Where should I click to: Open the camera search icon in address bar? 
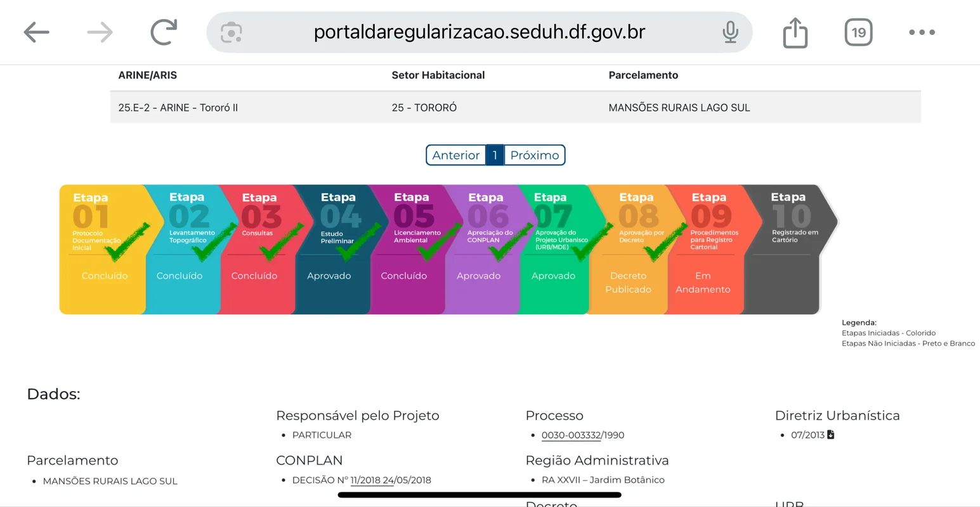point(231,32)
